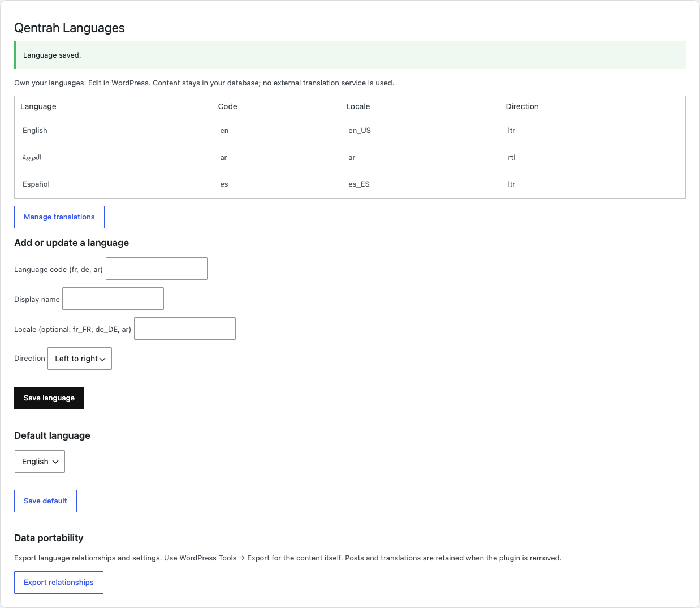This screenshot has width=700, height=608.
Task: Export relationships data
Action: tap(59, 583)
